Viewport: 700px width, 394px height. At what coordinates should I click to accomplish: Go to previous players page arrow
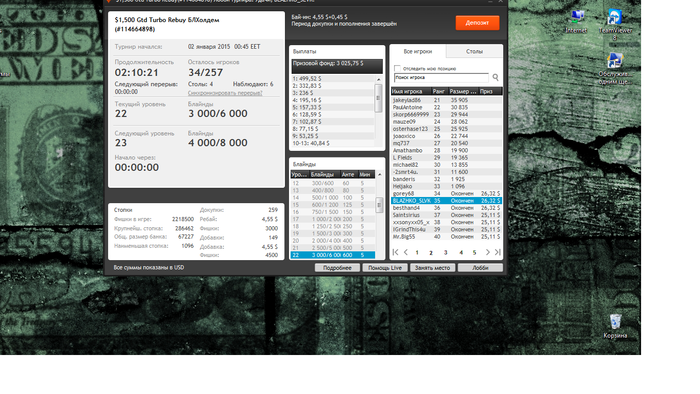click(406, 253)
